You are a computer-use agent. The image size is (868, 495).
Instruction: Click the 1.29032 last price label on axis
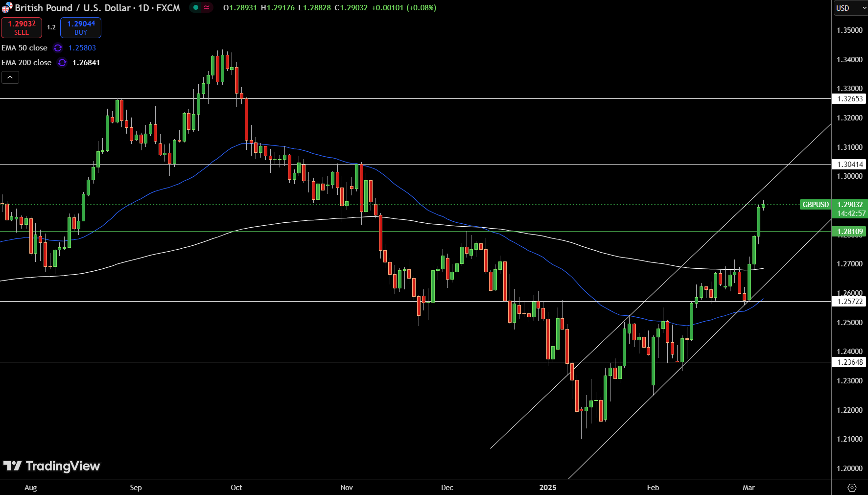[850, 205]
